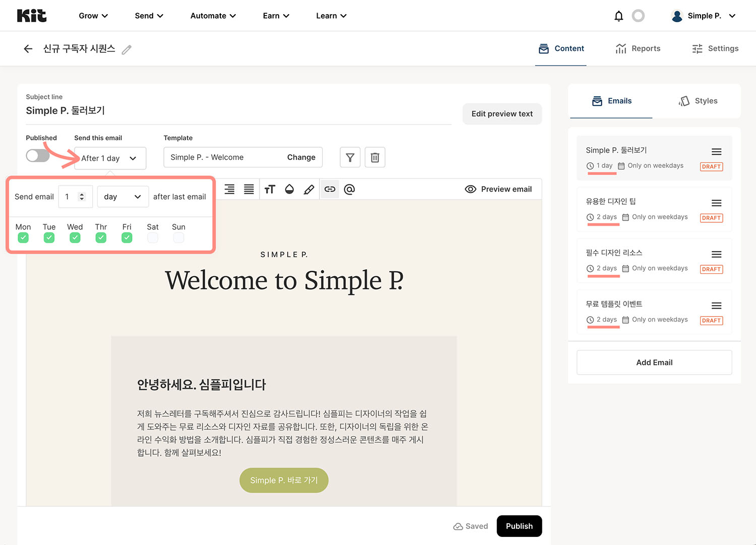Screen dimensions: 756x545
Task: Select the Emails tab
Action: point(611,101)
